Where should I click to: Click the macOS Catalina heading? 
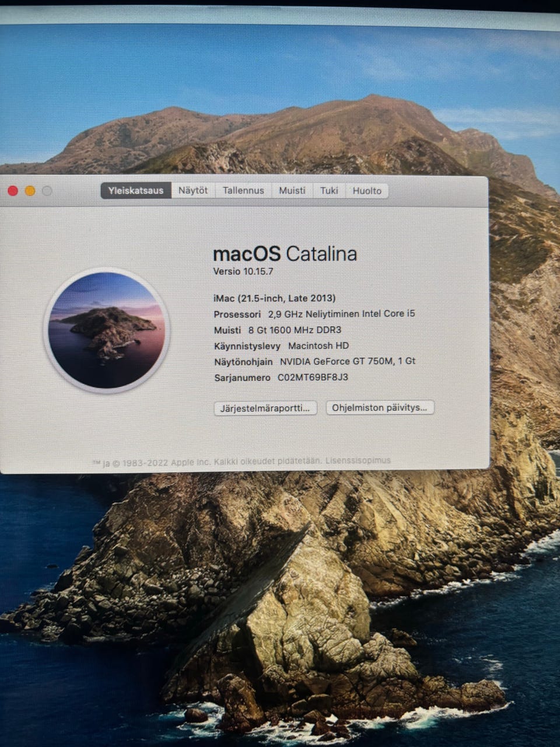[285, 254]
